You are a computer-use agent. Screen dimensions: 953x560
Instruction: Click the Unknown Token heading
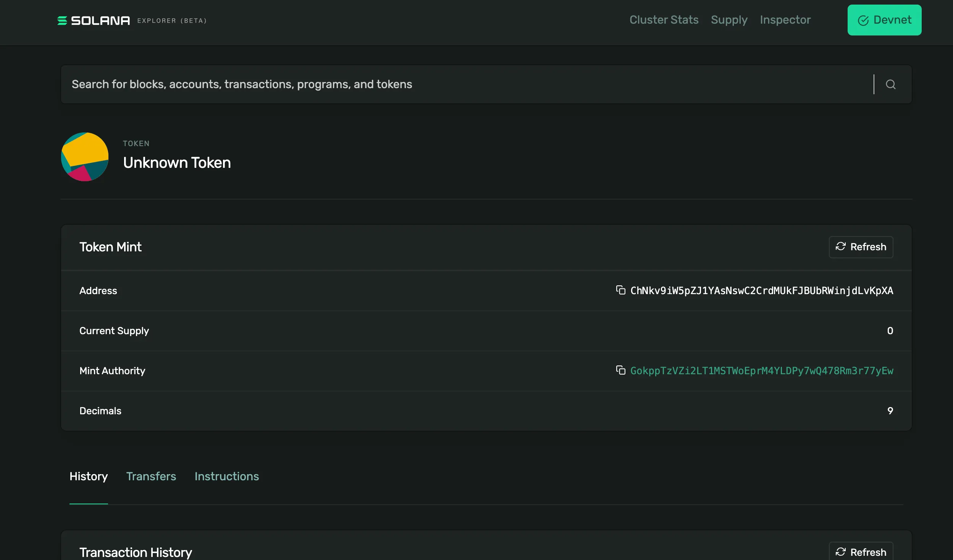(x=177, y=163)
